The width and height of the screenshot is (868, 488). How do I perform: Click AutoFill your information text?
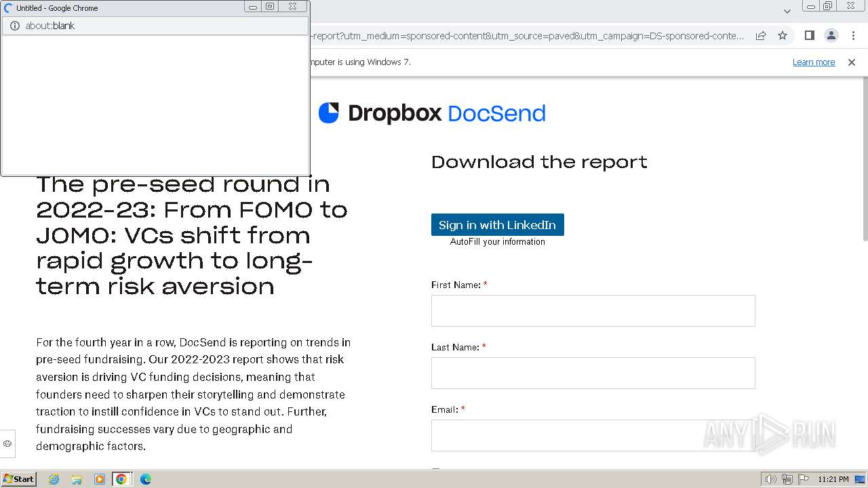pos(498,242)
